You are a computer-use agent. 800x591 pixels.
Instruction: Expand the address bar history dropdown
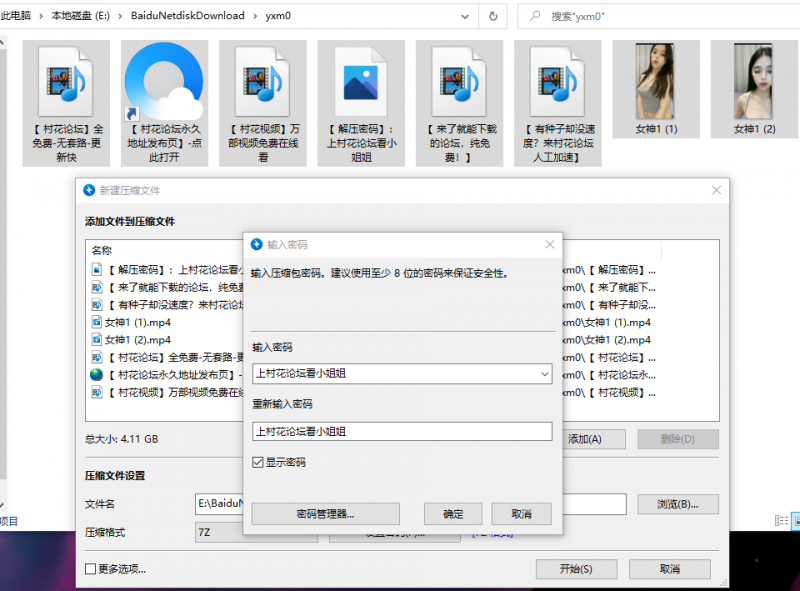point(465,16)
